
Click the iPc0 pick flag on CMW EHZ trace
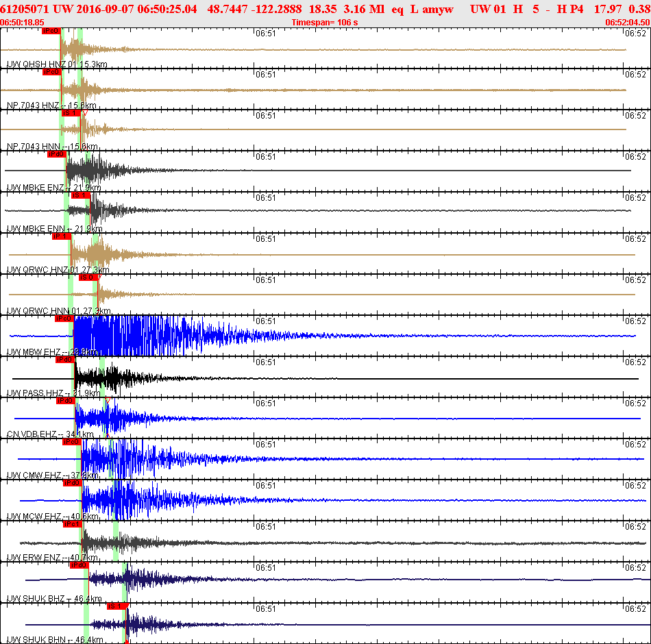(x=72, y=442)
